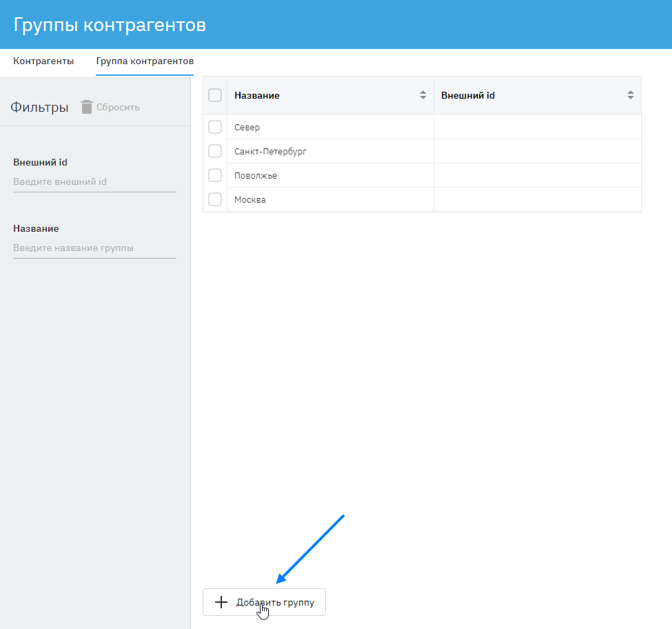This screenshot has height=629, width=672.
Task: Sort table by Название column arrows
Action: (423, 95)
